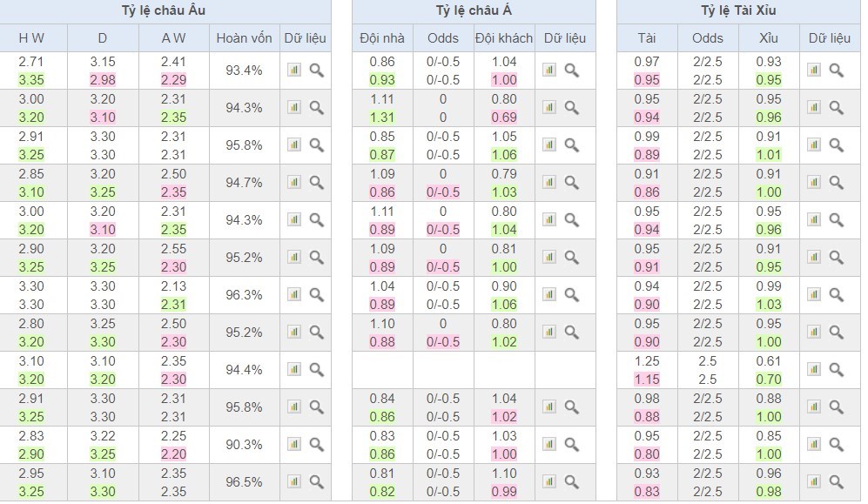Open chart icon in the 94.4% payout row
Screen dimensions: 868x504
click(293, 369)
